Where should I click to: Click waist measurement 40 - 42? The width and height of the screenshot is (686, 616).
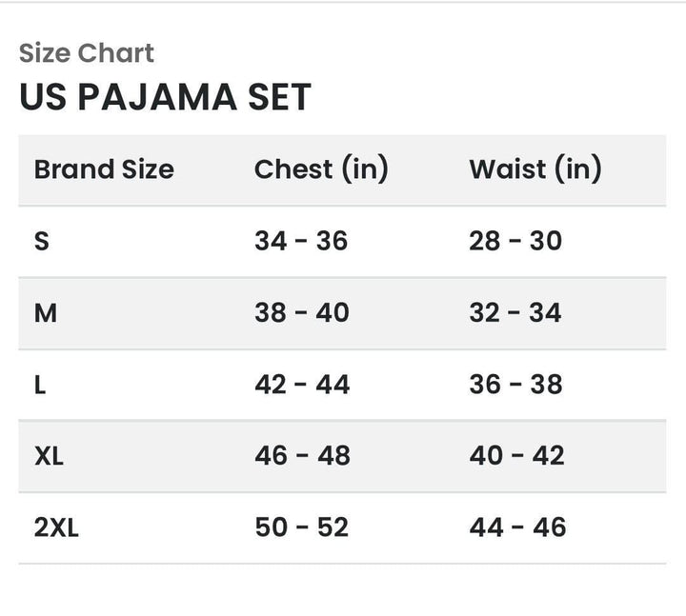tap(516, 456)
